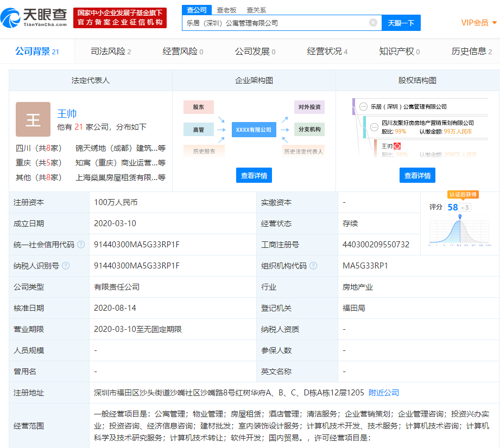Click 查看详情 under 企业架构图
Image resolution: width=500 pixels, height=448 pixels.
click(x=254, y=175)
